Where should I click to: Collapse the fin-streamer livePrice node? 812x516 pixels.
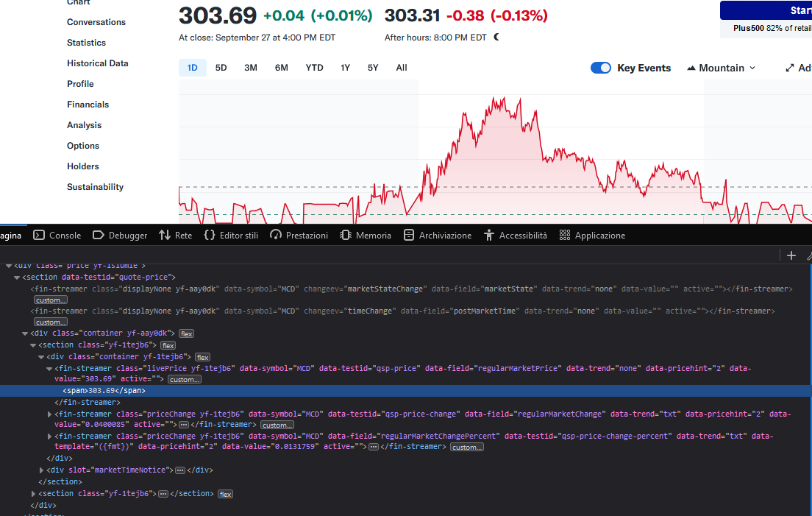point(49,369)
